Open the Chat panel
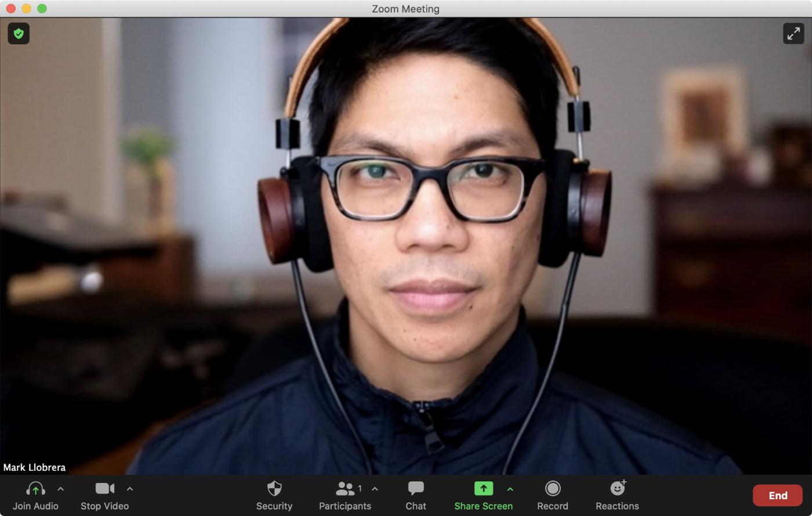The image size is (812, 516). coord(415,489)
